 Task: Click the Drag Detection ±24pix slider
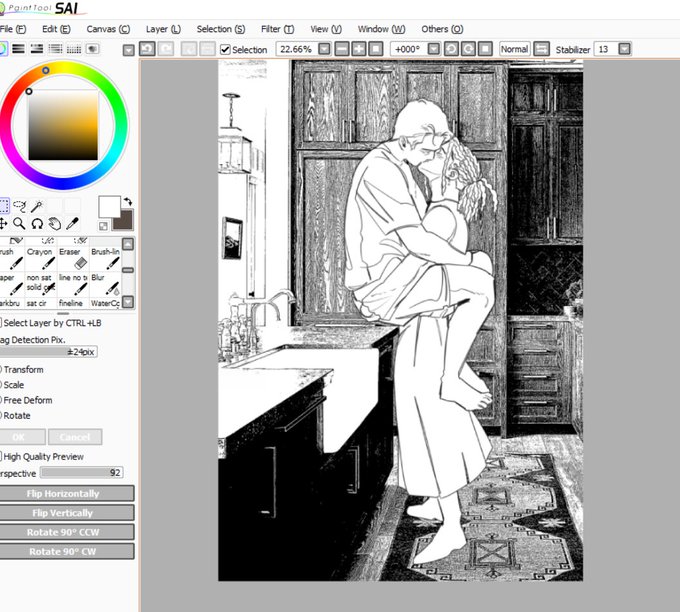(48, 352)
